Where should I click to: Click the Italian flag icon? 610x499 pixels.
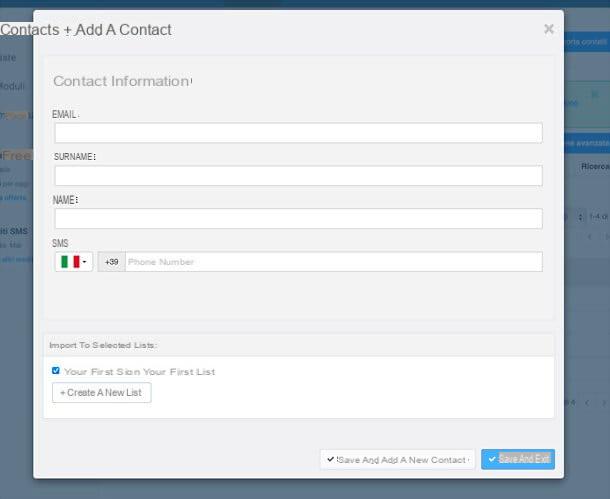(70, 262)
